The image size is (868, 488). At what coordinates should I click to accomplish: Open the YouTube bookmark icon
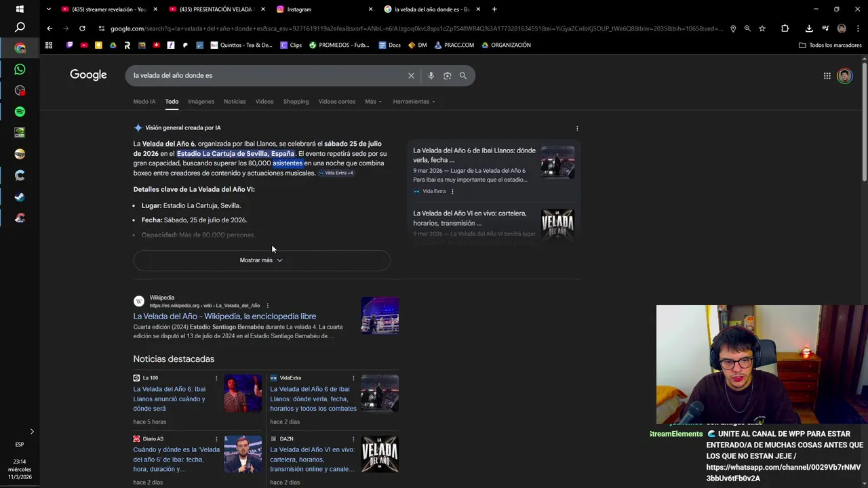click(x=84, y=45)
